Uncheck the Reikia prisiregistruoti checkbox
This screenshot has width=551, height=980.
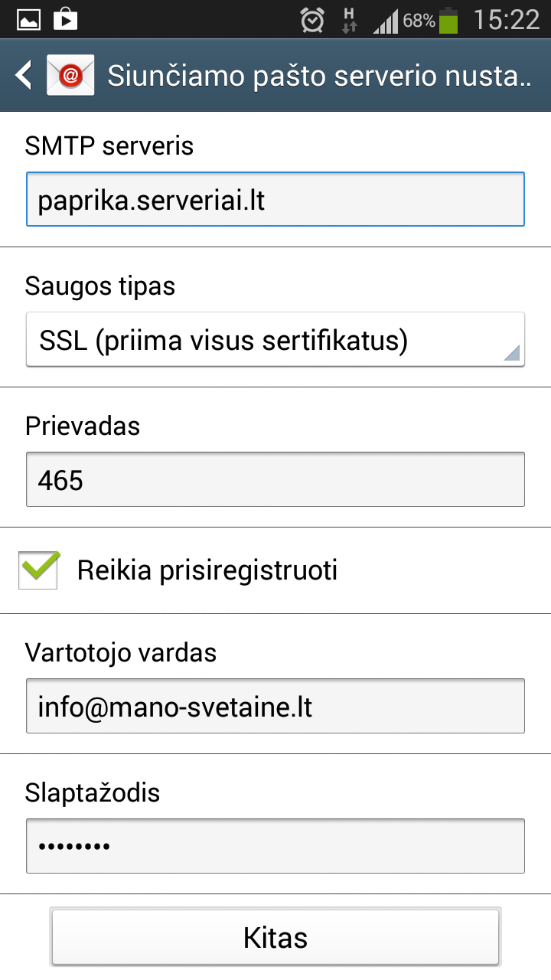click(x=39, y=570)
